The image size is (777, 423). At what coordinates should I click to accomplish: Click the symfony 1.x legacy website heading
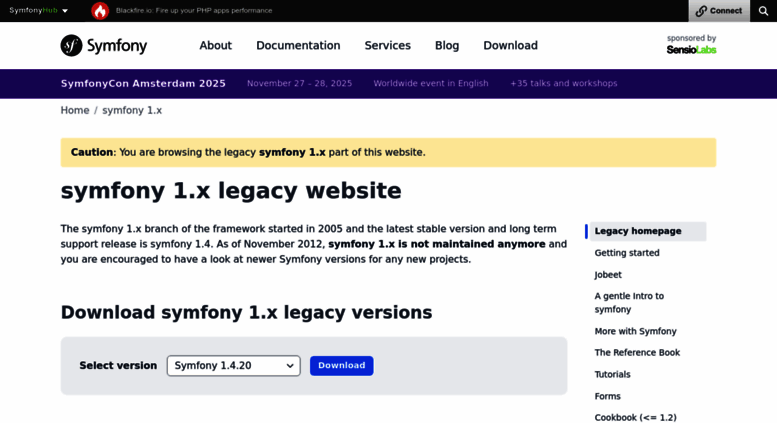(x=231, y=191)
